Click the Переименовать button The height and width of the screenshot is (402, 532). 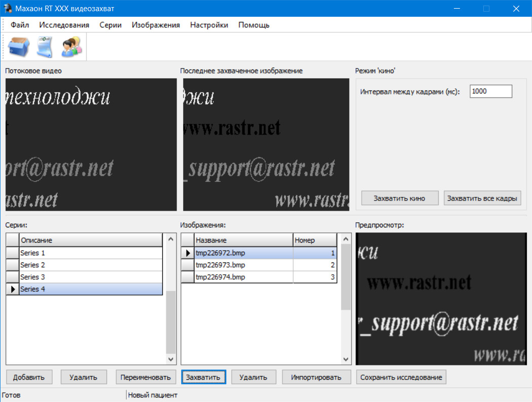click(146, 377)
